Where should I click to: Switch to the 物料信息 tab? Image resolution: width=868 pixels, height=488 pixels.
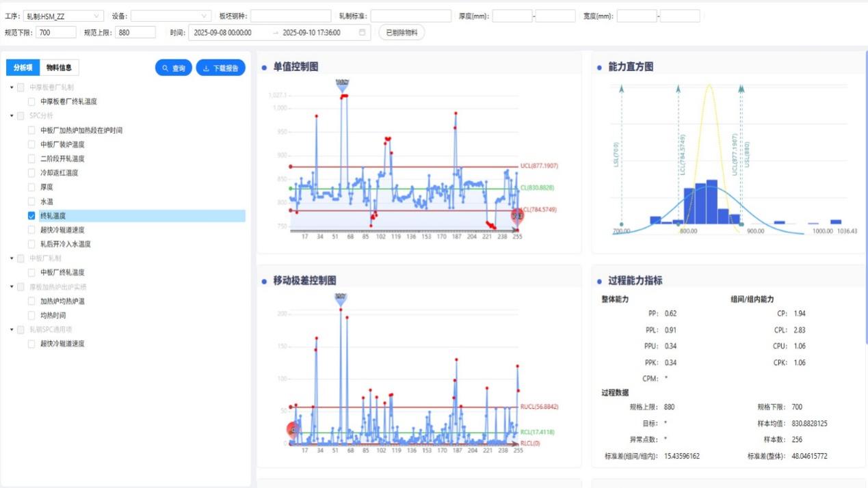point(60,68)
